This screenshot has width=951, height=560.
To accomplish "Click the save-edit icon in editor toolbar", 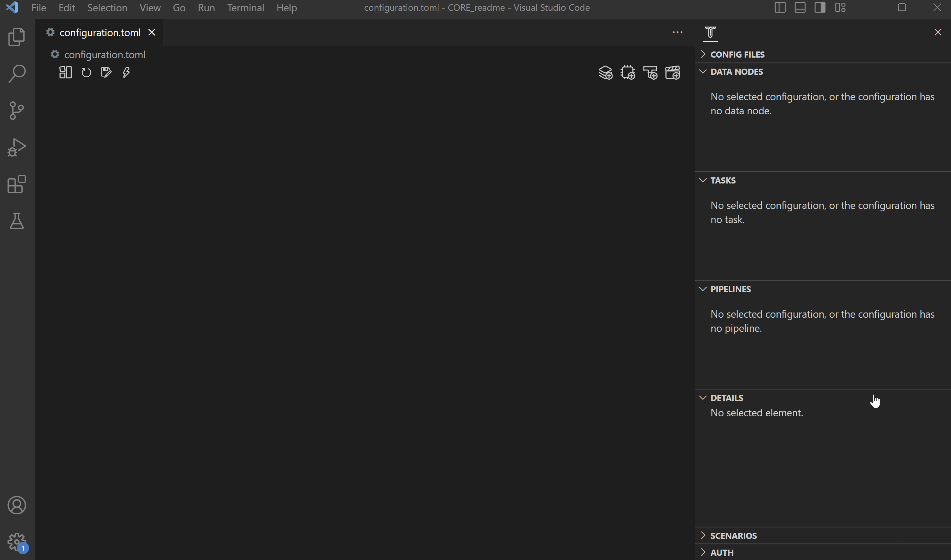I will click(106, 73).
